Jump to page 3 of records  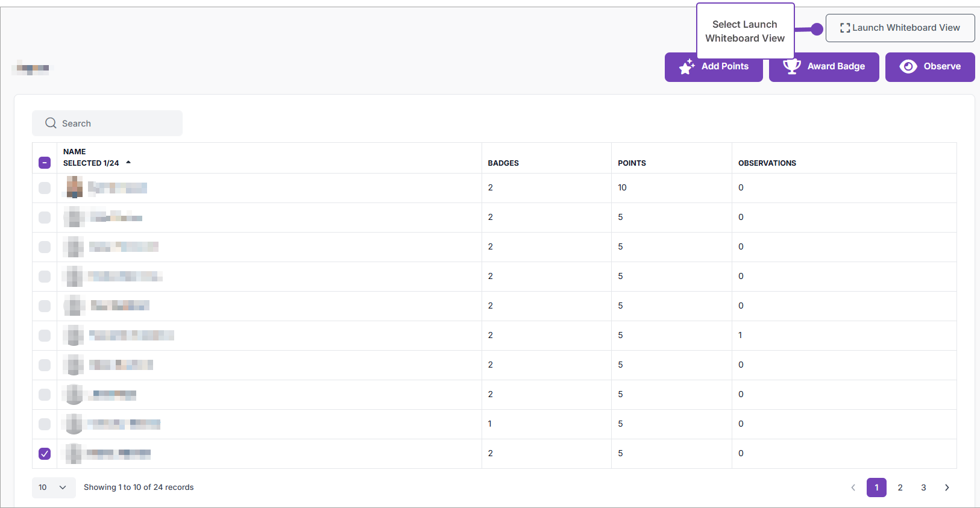(x=923, y=488)
